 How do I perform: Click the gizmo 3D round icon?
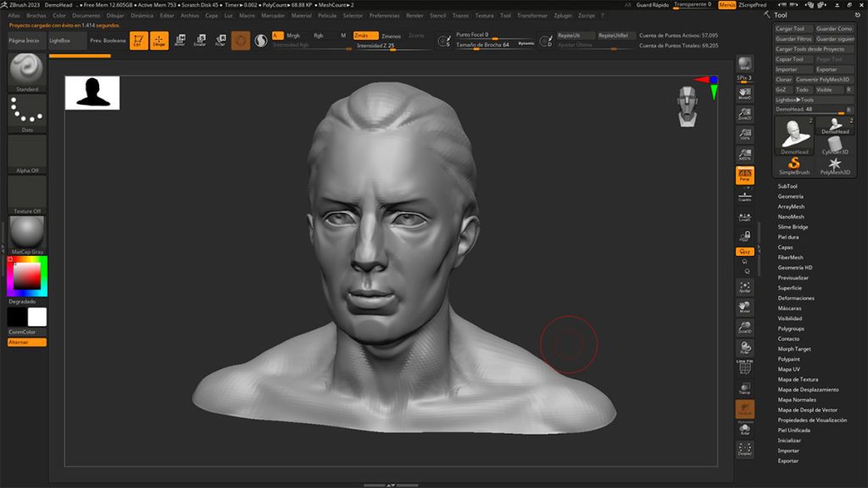pos(240,41)
